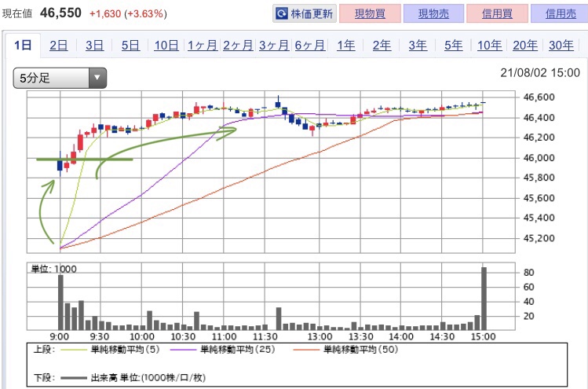
Task: Click the 単位: 1000 volume unit label
Action: [x=53, y=269]
